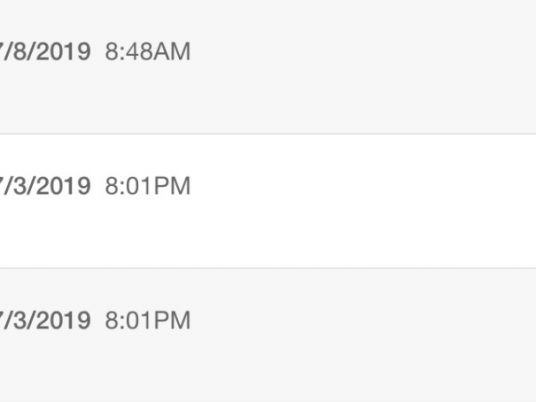This screenshot has height=402, width=536.
Task: Click the 7/8/2019 date text
Action: click(45, 52)
